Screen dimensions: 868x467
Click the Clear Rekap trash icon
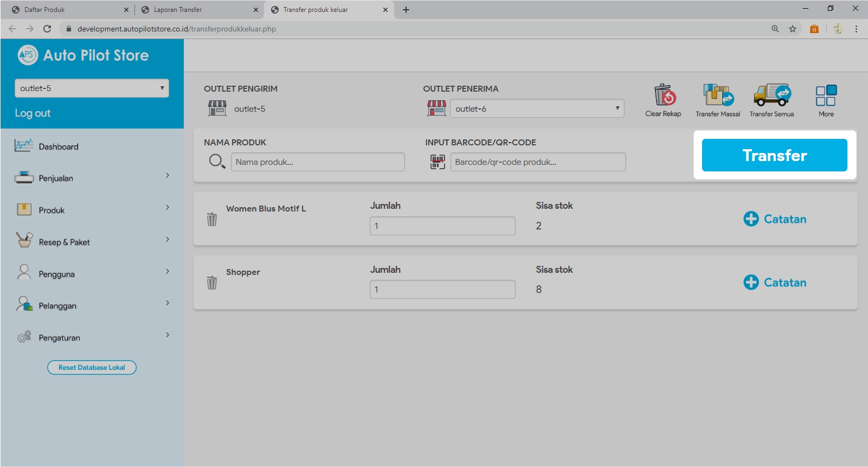click(x=664, y=95)
